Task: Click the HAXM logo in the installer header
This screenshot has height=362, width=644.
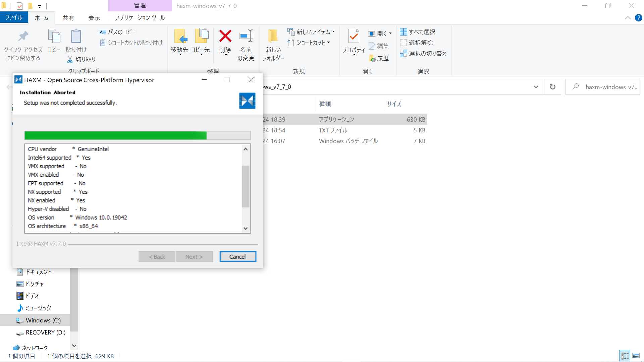Action: tap(247, 101)
